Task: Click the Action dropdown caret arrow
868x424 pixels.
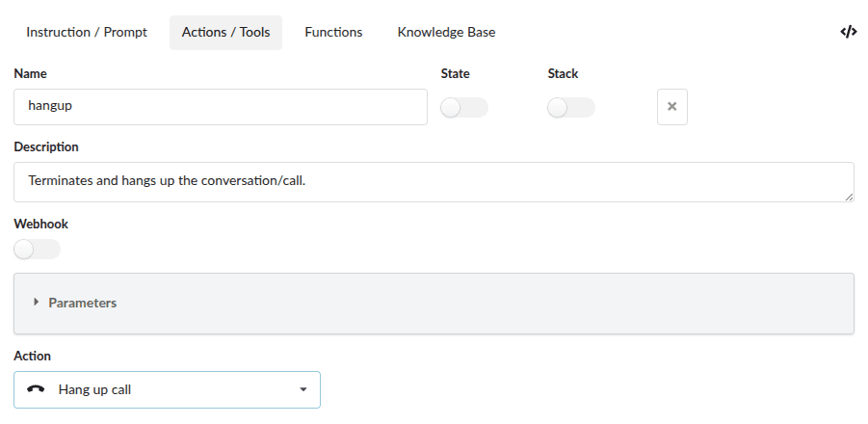Action: coord(302,389)
